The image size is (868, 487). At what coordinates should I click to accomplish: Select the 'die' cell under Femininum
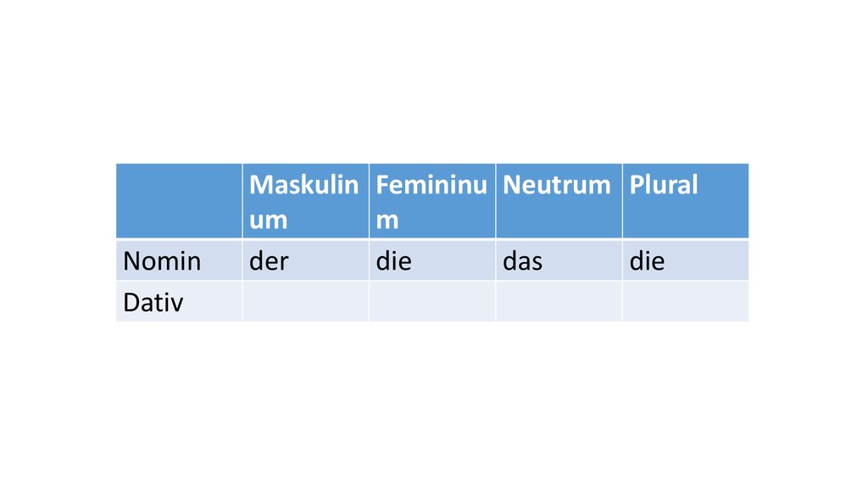pos(431,260)
